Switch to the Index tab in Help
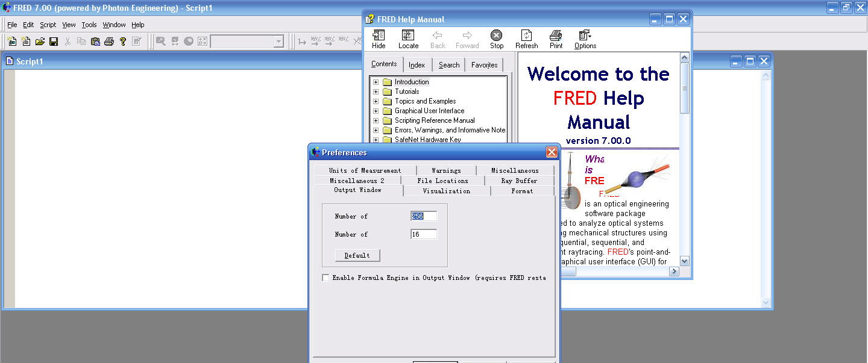 click(x=417, y=65)
